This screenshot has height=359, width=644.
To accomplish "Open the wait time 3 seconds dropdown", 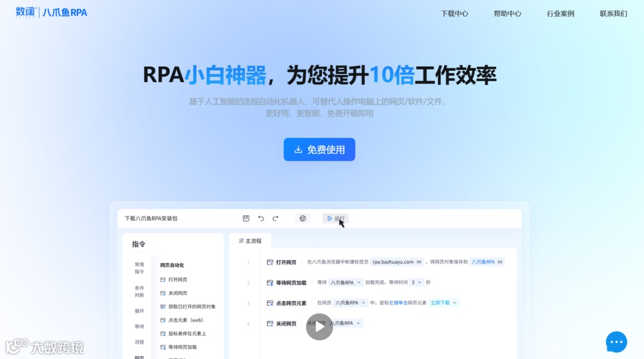I will point(416,282).
